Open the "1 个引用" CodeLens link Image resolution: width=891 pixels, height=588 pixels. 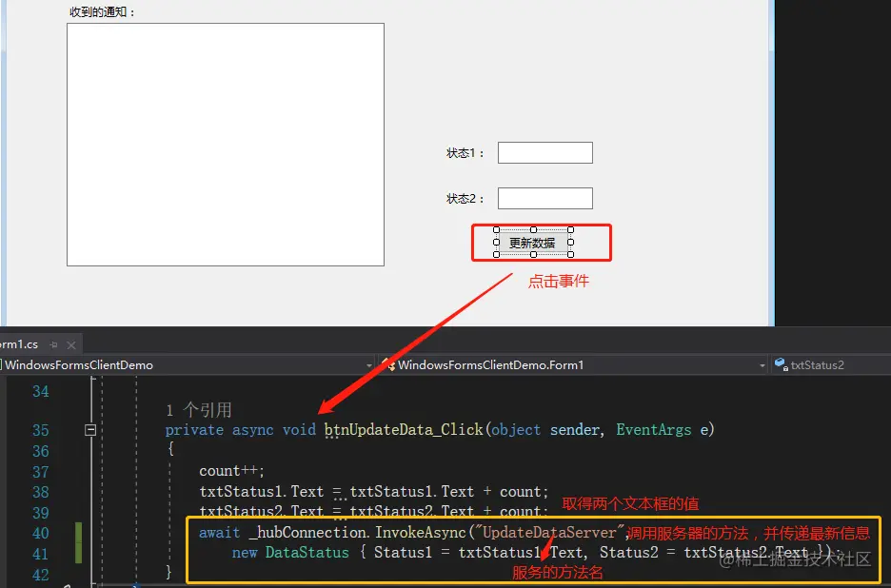198,410
